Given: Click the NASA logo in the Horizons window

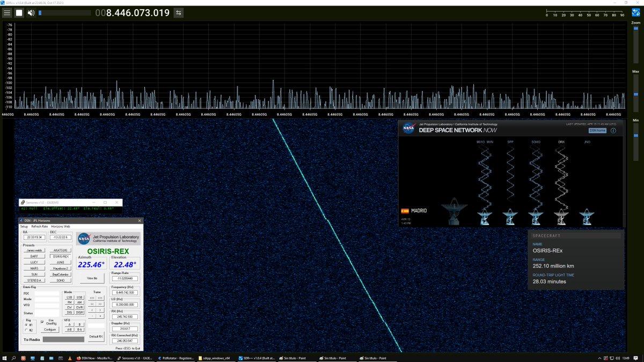Looking at the screenshot, I should 84,239.
